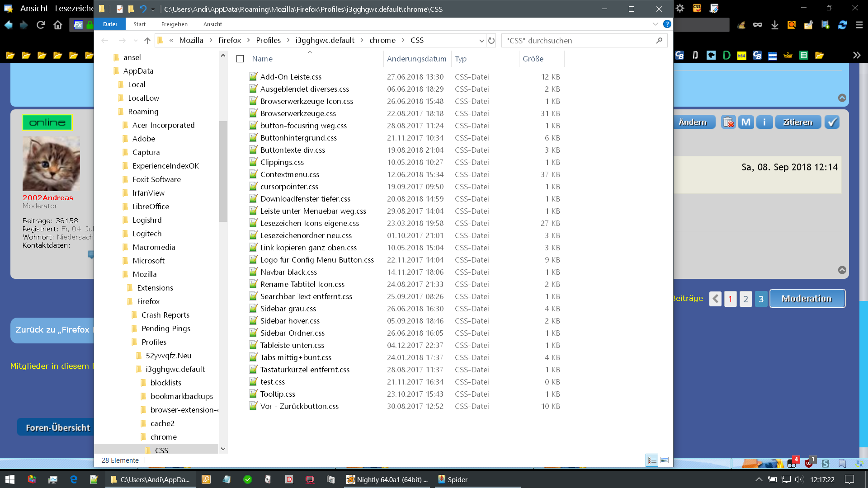Open quick access toolbar customize dropdown
Image resolution: width=868 pixels, height=488 pixels.
[x=153, y=9]
